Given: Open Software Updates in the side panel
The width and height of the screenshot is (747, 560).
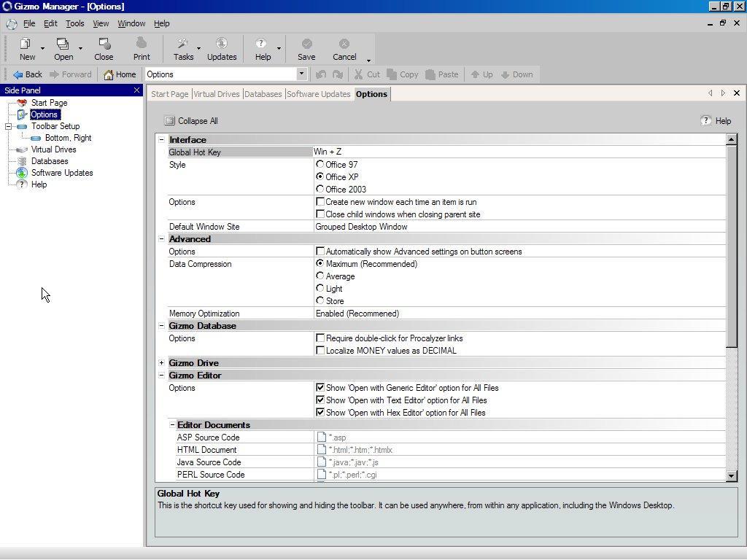Looking at the screenshot, I should click(x=61, y=173).
